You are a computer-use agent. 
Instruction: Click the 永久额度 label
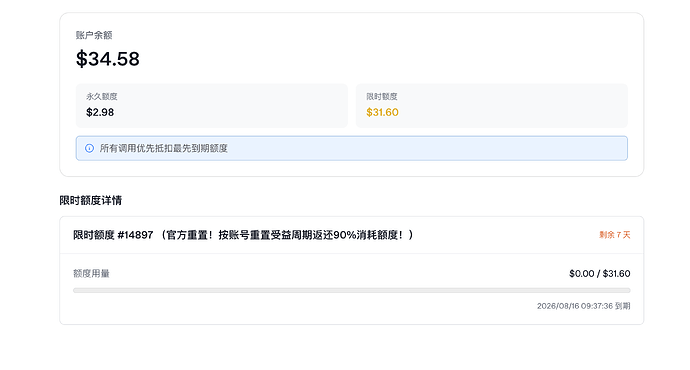tap(102, 96)
